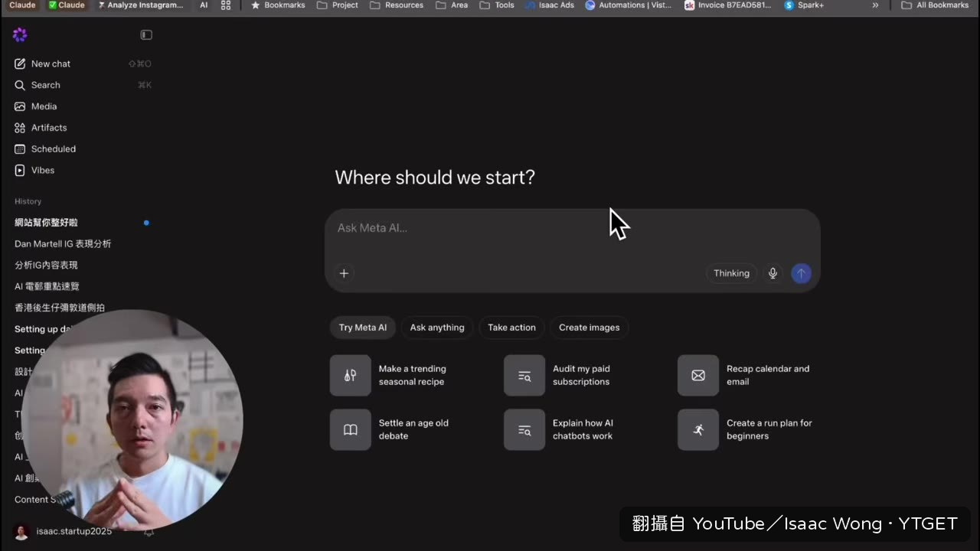Image resolution: width=980 pixels, height=551 pixels.
Task: Click the Search magnifier icon
Action: click(x=20, y=85)
